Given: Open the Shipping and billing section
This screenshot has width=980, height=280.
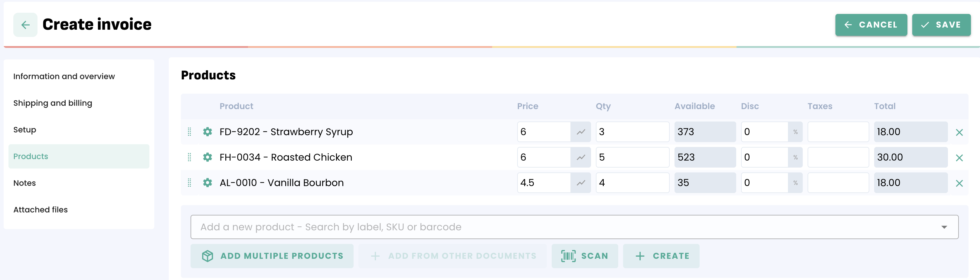Looking at the screenshot, I should click(x=53, y=103).
